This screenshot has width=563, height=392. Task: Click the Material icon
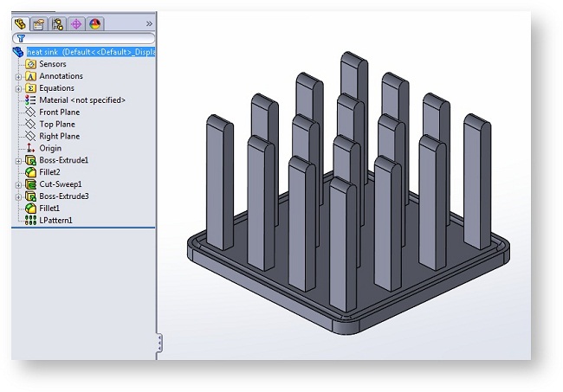(30, 100)
